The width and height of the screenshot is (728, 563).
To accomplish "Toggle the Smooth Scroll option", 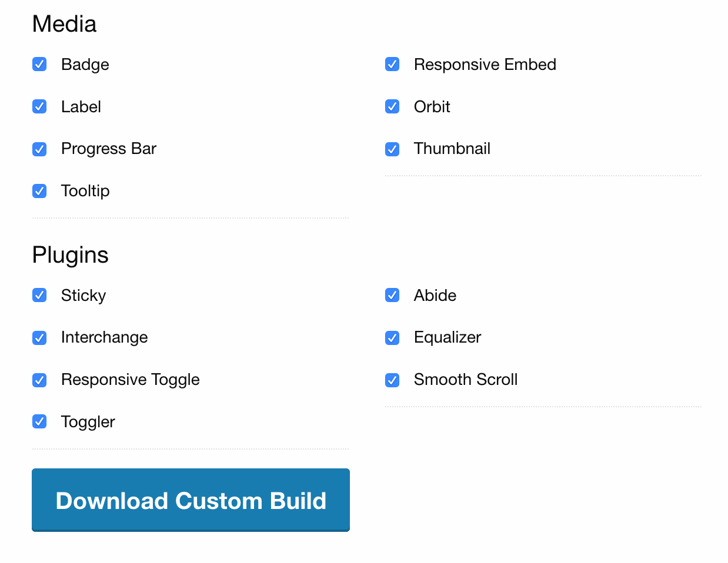I will click(392, 380).
